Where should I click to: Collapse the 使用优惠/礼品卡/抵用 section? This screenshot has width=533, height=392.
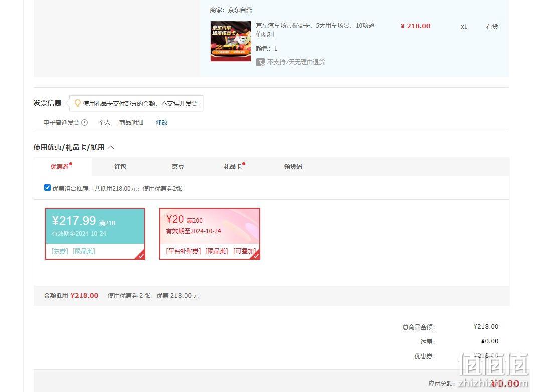pos(111,147)
